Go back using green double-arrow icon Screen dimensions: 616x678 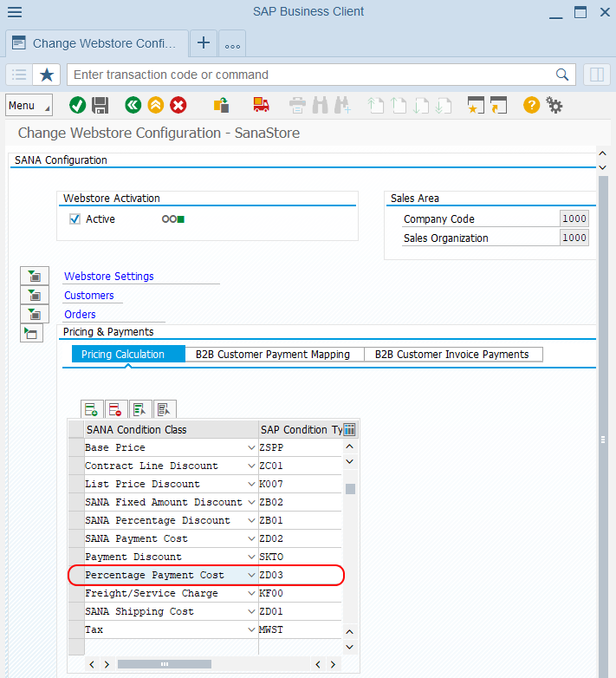[133, 105]
